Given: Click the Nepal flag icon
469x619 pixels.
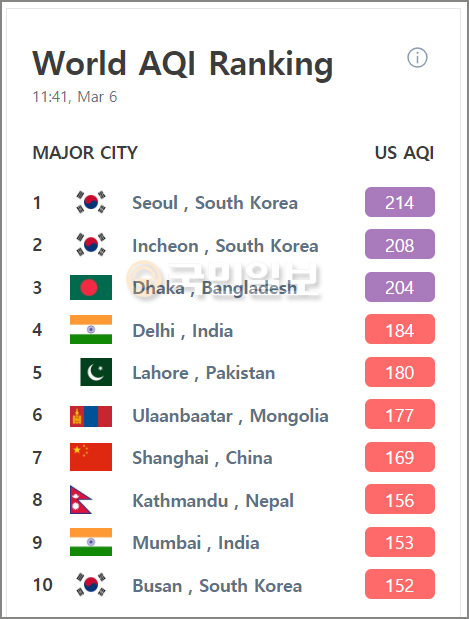Looking at the screenshot, I should 81,499.
